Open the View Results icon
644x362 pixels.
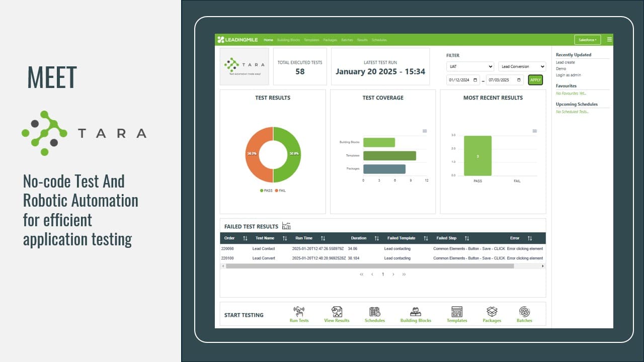coord(337,312)
